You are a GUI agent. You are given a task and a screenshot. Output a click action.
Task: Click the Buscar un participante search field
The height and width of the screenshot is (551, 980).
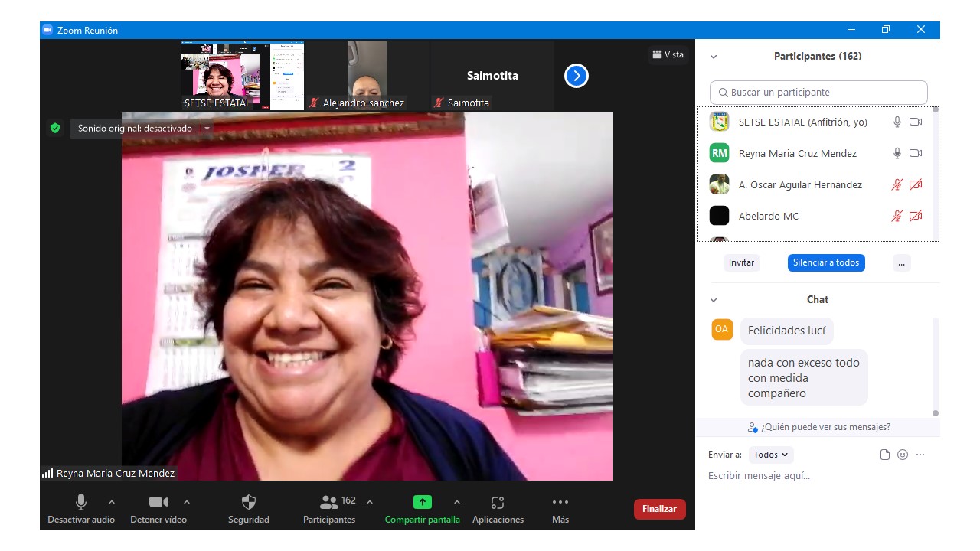pos(818,93)
